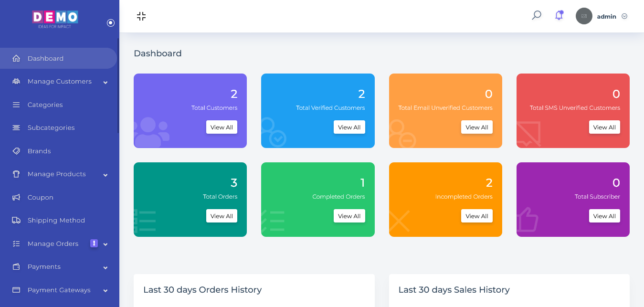Click the Manage Orders alert badge icon
The width and height of the screenshot is (644, 307).
coord(94,243)
